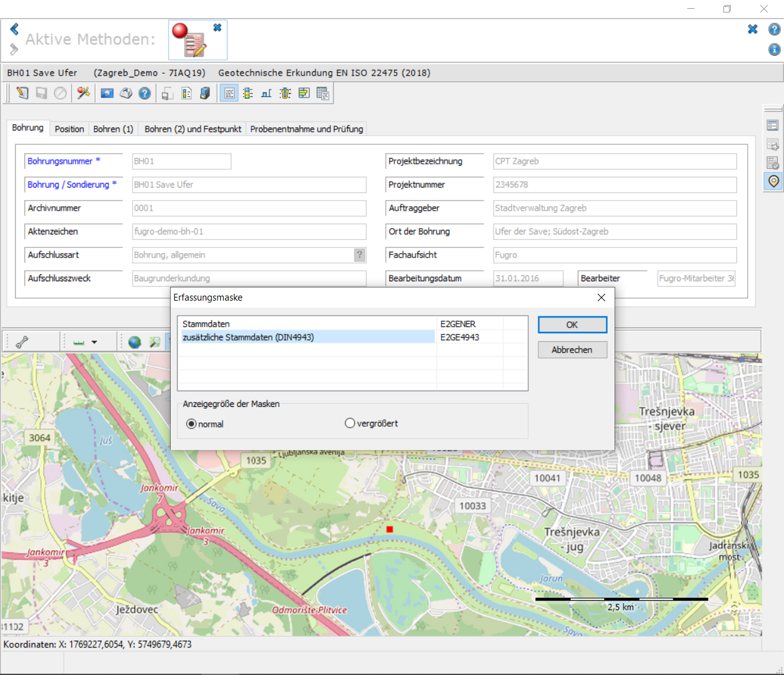The height and width of the screenshot is (675, 784).
Task: Click the green ruler measure icon
Action: point(79,342)
